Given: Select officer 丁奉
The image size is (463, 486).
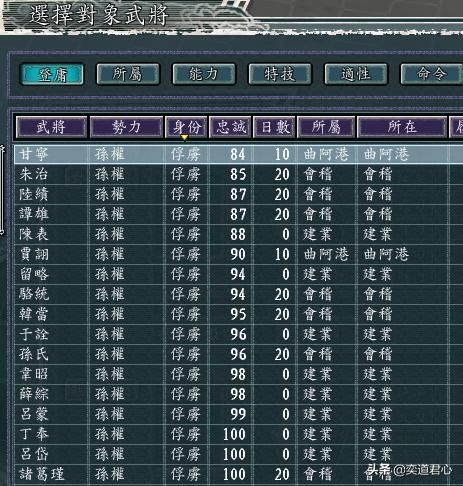Looking at the screenshot, I should (x=33, y=434).
